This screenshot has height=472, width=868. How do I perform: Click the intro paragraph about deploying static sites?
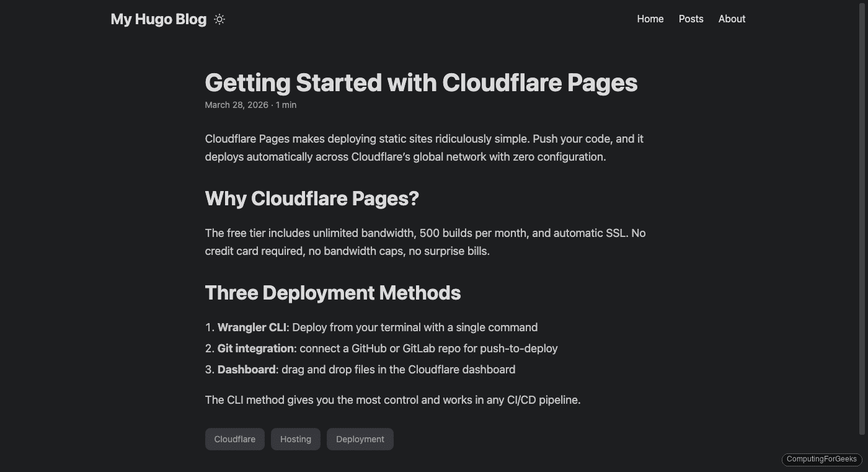424,148
